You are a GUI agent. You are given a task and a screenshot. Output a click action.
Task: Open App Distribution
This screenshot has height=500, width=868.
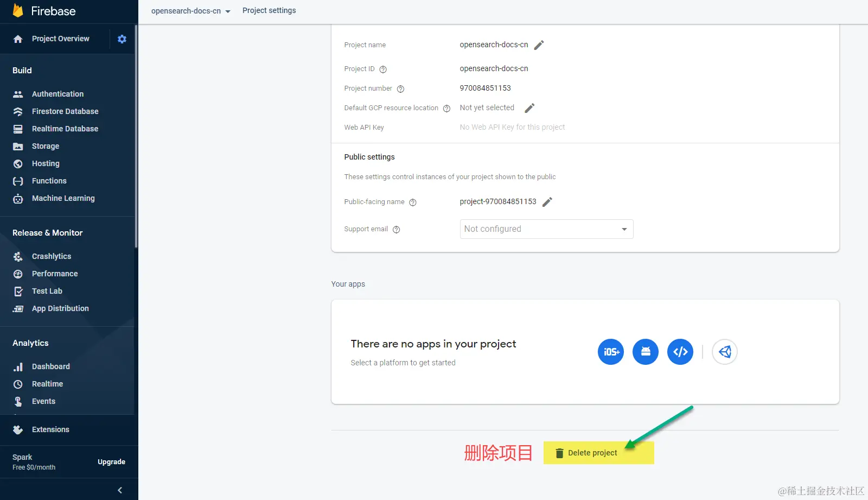click(60, 308)
